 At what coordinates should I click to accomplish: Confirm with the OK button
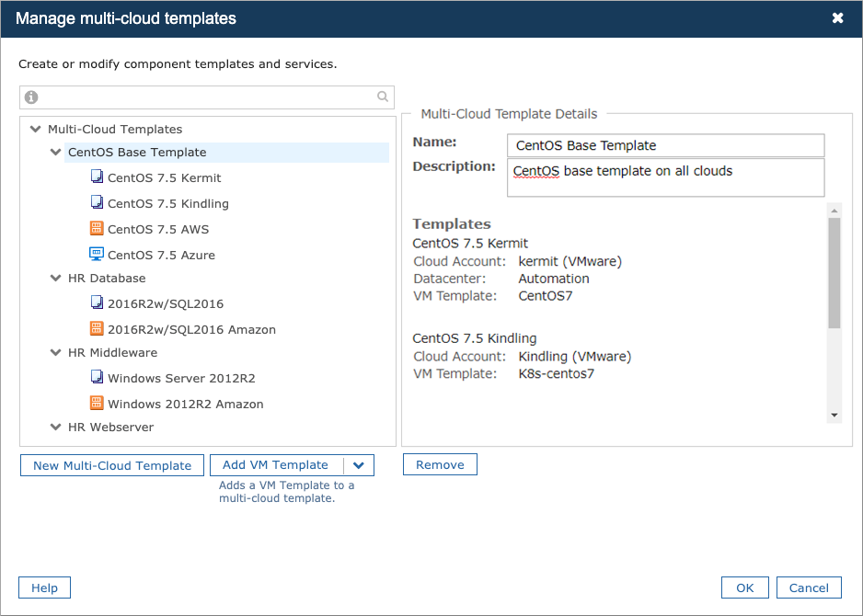[744, 587]
